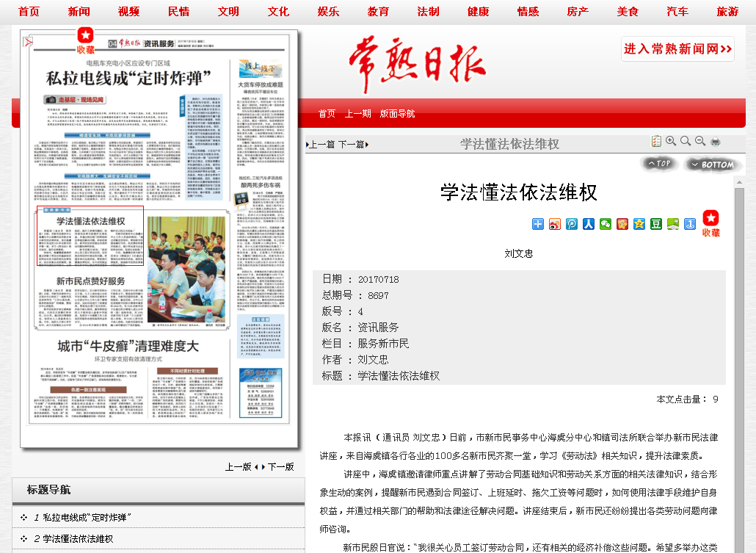This screenshot has width=756, height=553.
Task: Click the article vertical scrollbar thumb
Action: (739, 370)
